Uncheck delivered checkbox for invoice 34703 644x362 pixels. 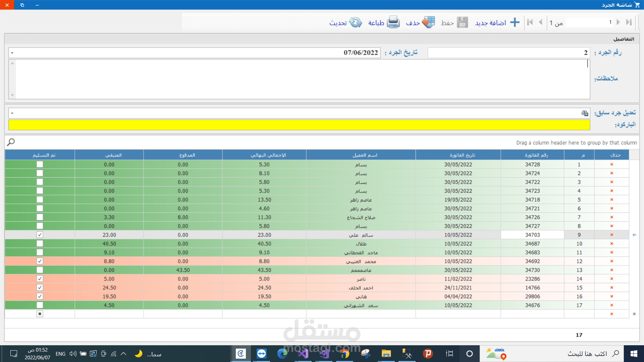tap(40, 235)
